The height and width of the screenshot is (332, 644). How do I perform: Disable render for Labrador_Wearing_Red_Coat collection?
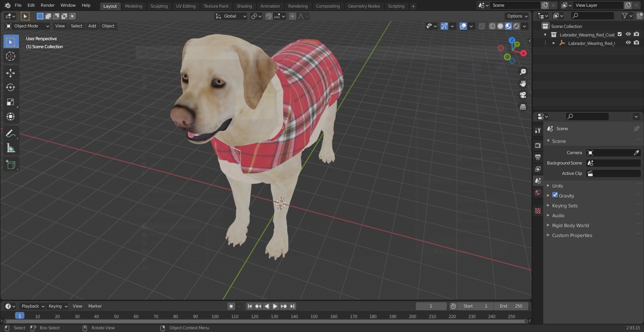click(637, 35)
